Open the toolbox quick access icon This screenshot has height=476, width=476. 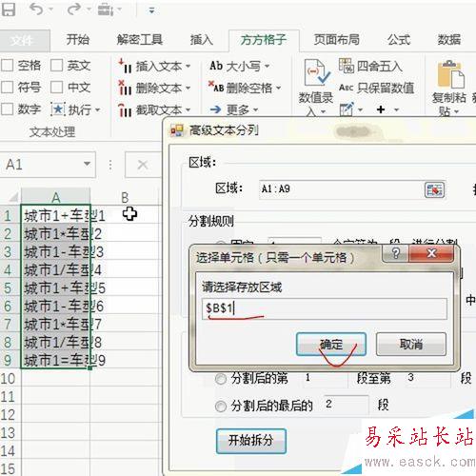tap(105, 10)
